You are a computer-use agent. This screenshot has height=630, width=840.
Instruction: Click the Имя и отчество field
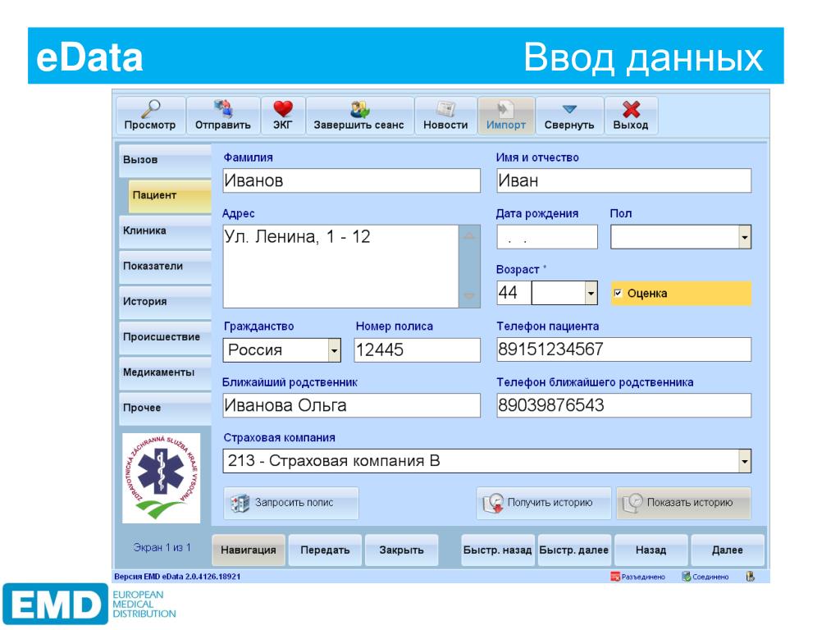(623, 180)
